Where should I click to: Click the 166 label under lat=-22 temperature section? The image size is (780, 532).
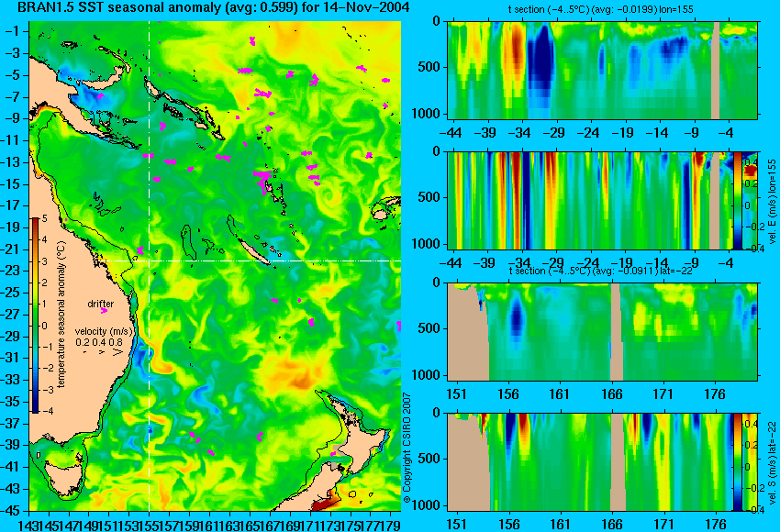coord(611,394)
